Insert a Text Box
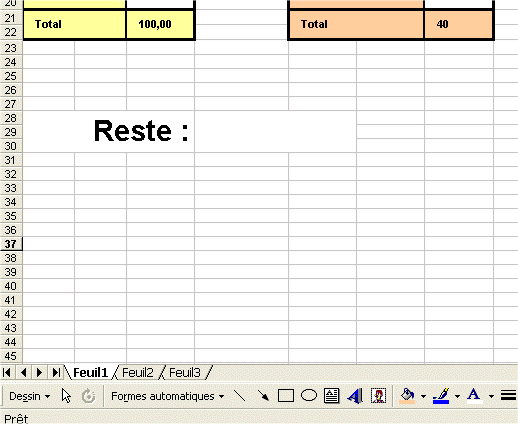This screenshot has height=424, width=518. (331, 396)
